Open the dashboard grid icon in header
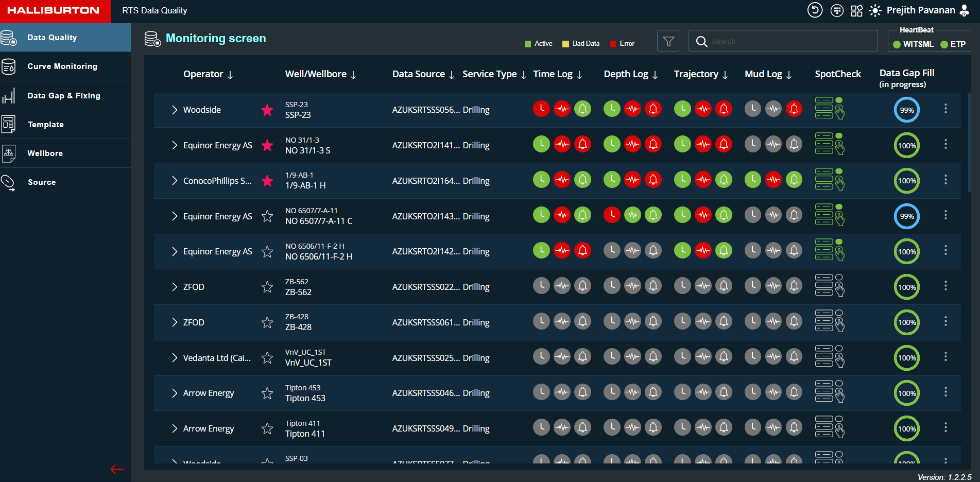980x482 pixels. (856, 11)
